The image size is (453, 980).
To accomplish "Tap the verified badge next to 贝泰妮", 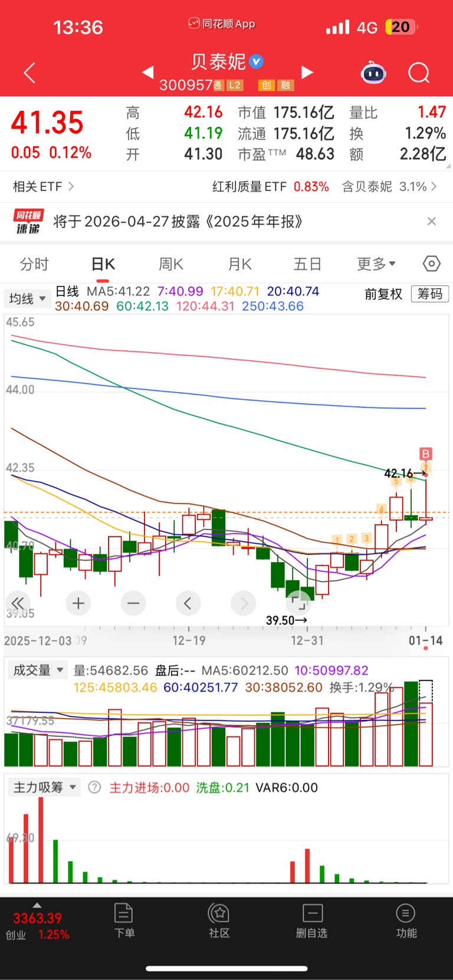I will click(x=256, y=61).
